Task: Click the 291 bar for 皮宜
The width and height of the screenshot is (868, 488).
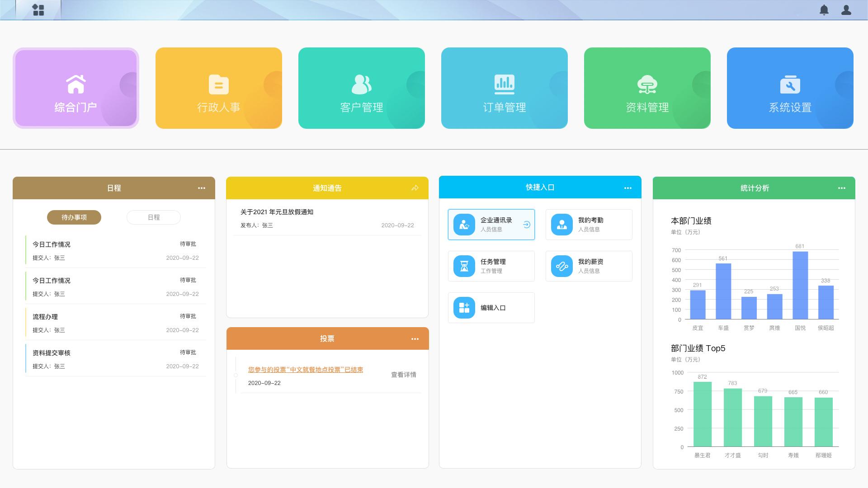Action: point(698,305)
